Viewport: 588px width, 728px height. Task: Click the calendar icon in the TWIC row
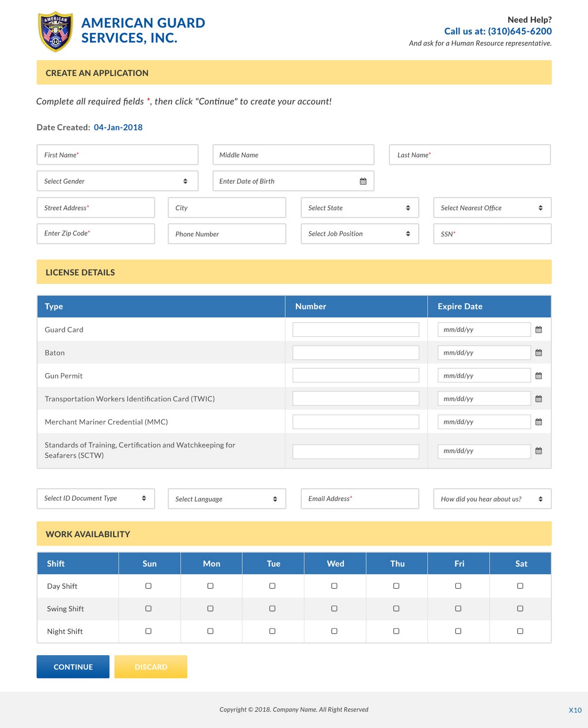coord(538,398)
